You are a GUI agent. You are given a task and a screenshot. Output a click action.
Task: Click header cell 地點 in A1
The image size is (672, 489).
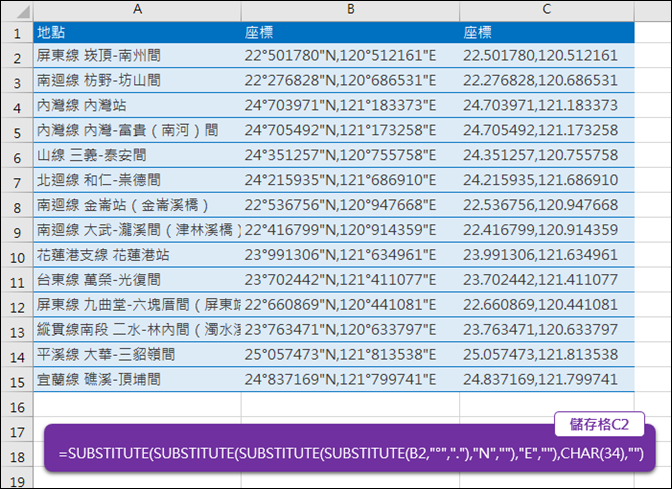[137, 32]
